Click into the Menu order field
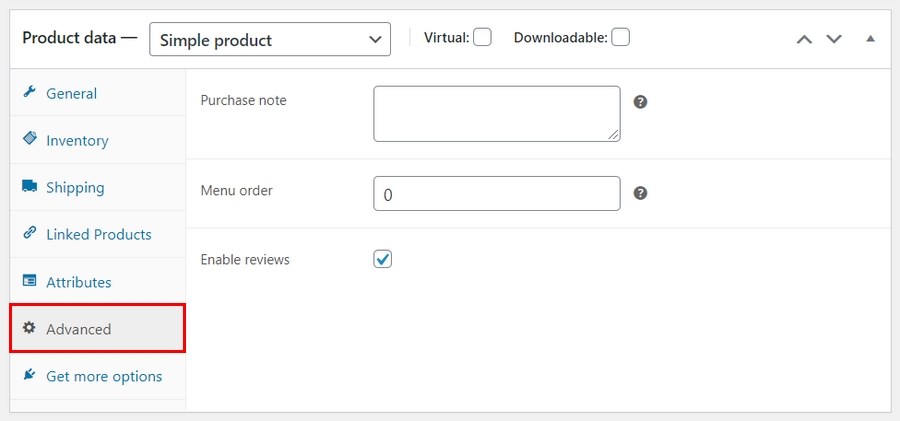The width and height of the screenshot is (900, 421). tap(496, 194)
